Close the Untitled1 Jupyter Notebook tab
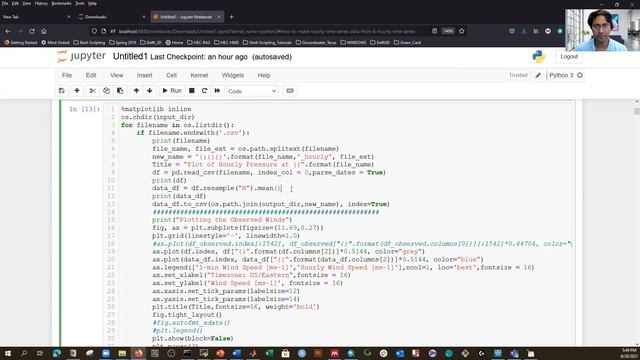This screenshot has height=360, width=640. (219, 17)
